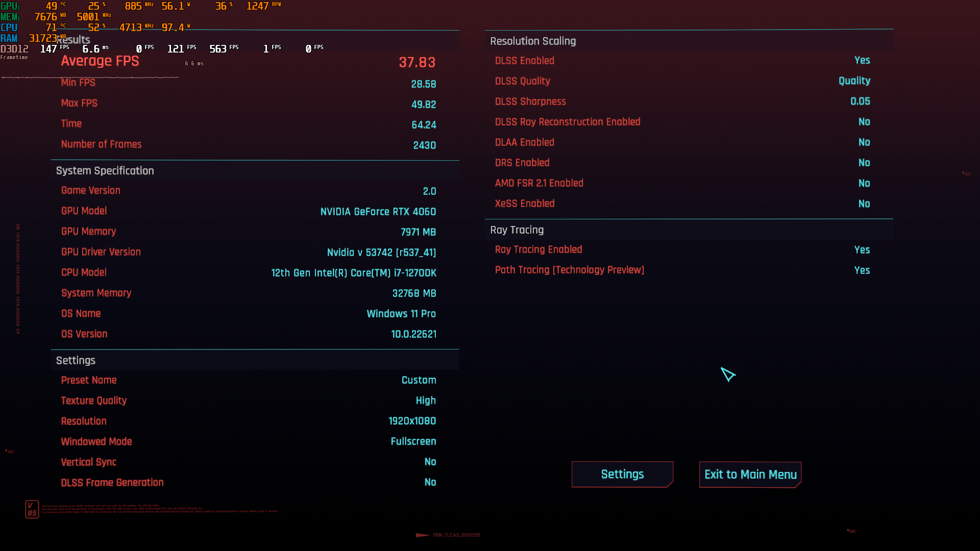Click the V 85 logo badge
The image size is (980, 551).
32,509
